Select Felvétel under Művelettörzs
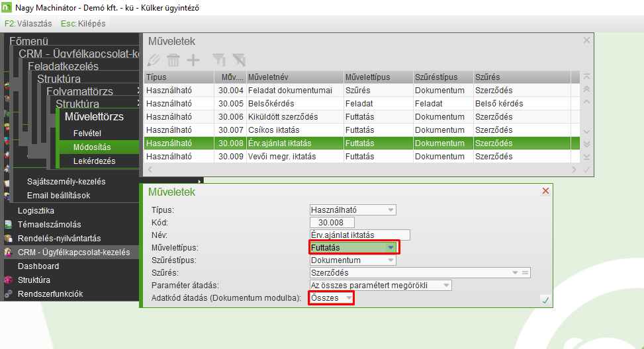Screen dimensions: 644x349 coord(87,134)
